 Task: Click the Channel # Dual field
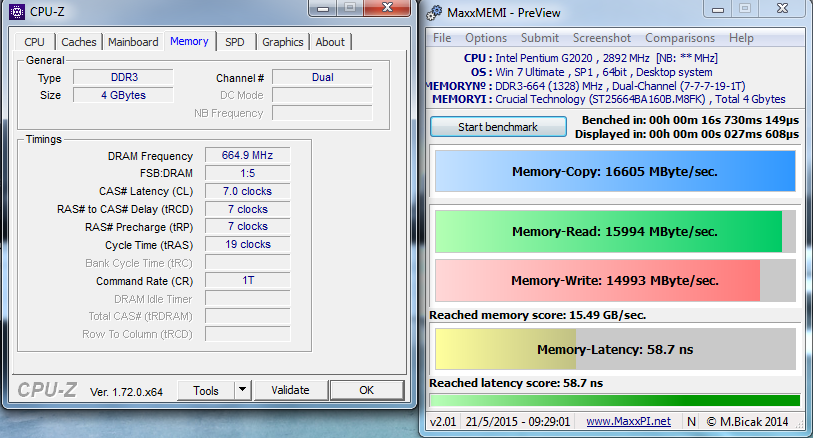coord(322,77)
